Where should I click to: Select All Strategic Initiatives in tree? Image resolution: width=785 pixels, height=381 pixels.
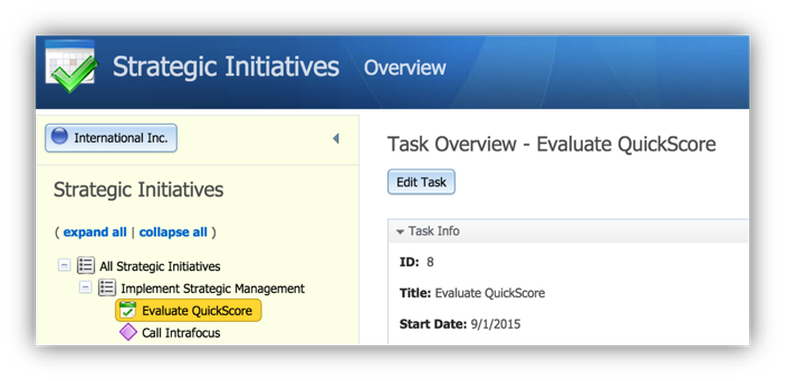point(160,266)
